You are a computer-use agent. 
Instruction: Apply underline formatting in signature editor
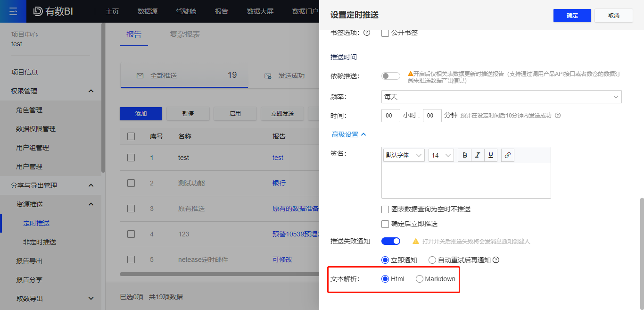pos(491,155)
